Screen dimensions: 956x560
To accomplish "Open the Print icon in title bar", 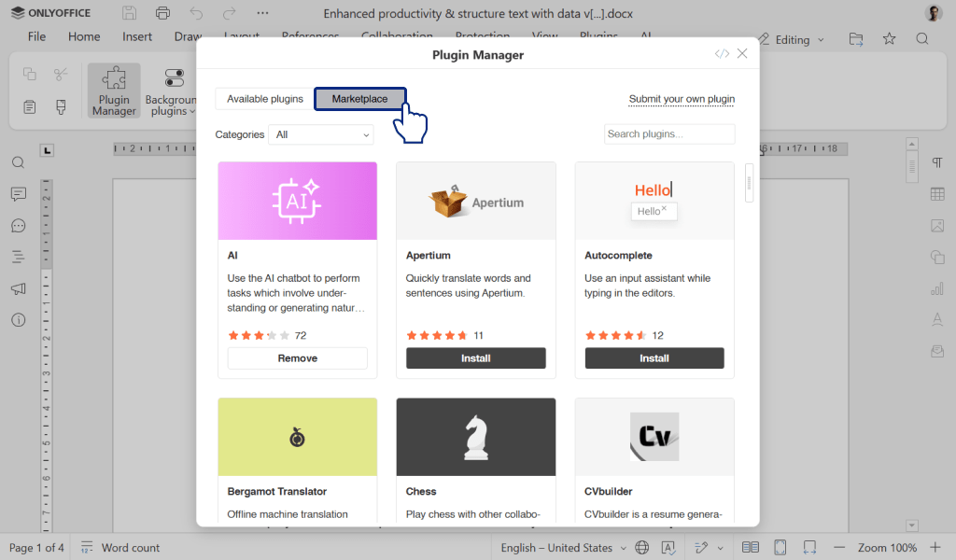I will (x=163, y=13).
